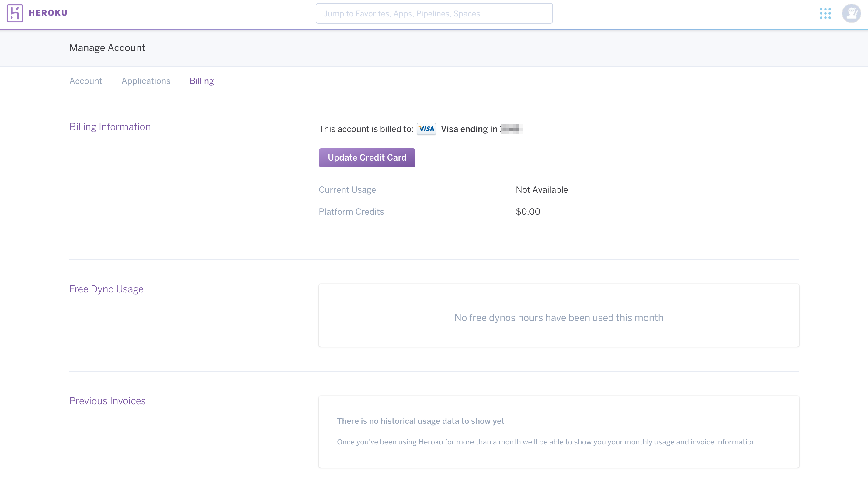
Task: Click the Platform Credits label
Action: coord(351,212)
